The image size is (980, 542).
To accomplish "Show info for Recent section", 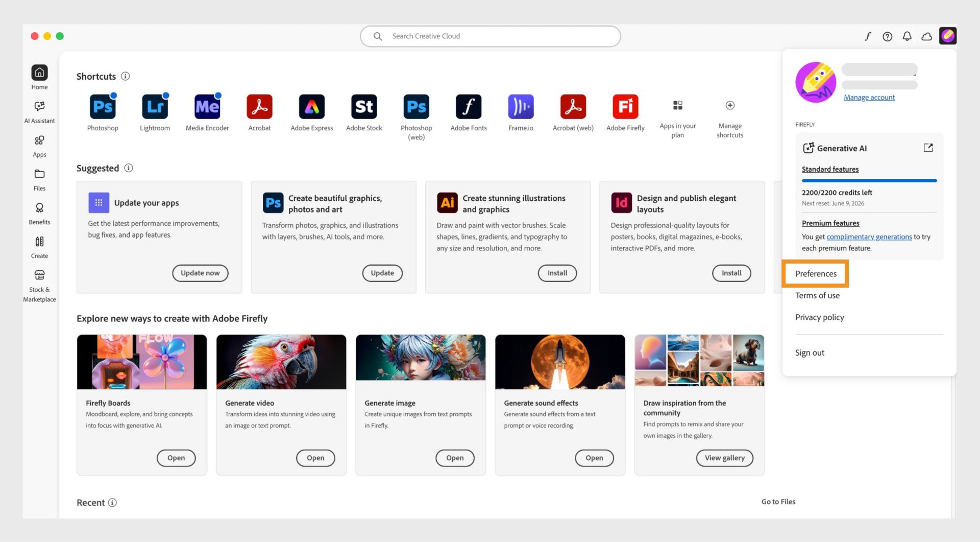I will (112, 503).
